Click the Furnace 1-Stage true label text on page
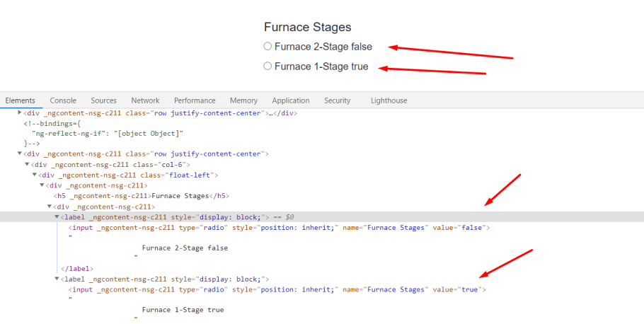The height and width of the screenshot is (324, 644). 321,66
